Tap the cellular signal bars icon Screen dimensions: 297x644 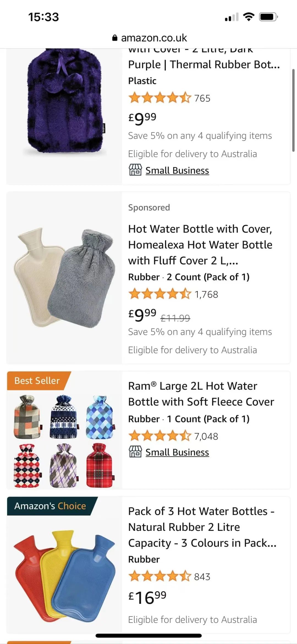pyautogui.click(x=232, y=17)
